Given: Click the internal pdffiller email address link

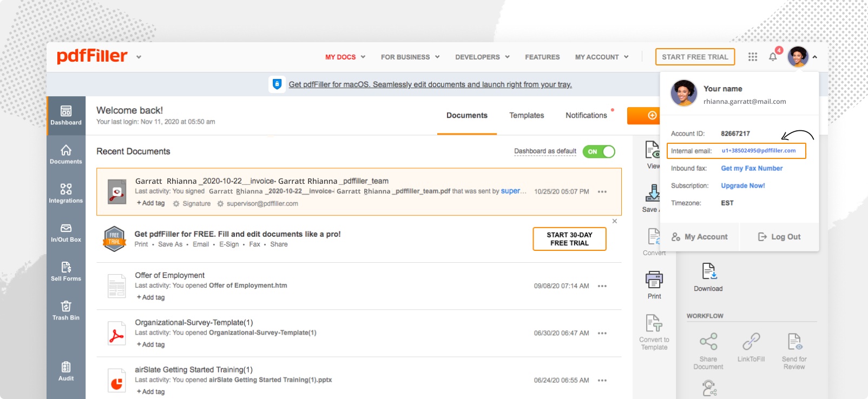Looking at the screenshot, I should (759, 151).
